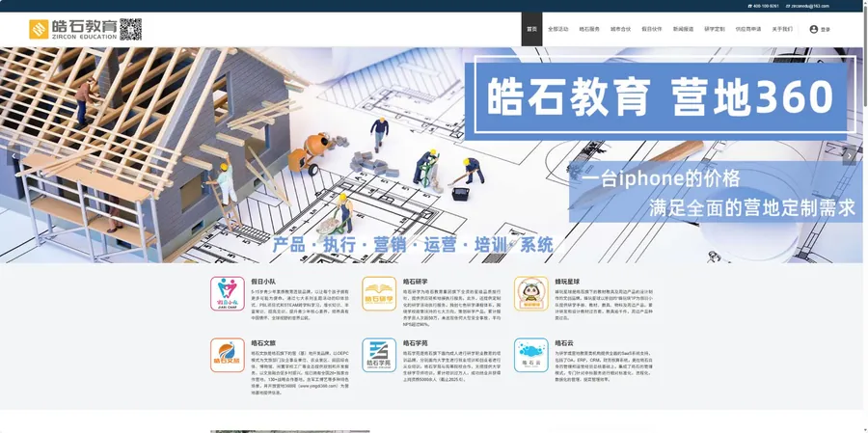Open the 关于我们 menu item
The height and width of the screenshot is (433, 868).
pyautogui.click(x=782, y=29)
